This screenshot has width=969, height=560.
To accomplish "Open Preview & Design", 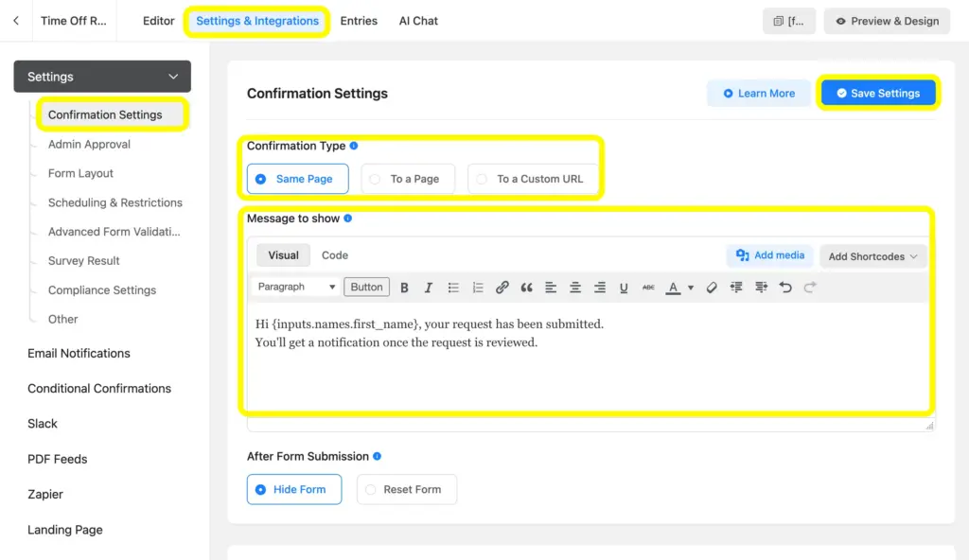I will point(887,21).
